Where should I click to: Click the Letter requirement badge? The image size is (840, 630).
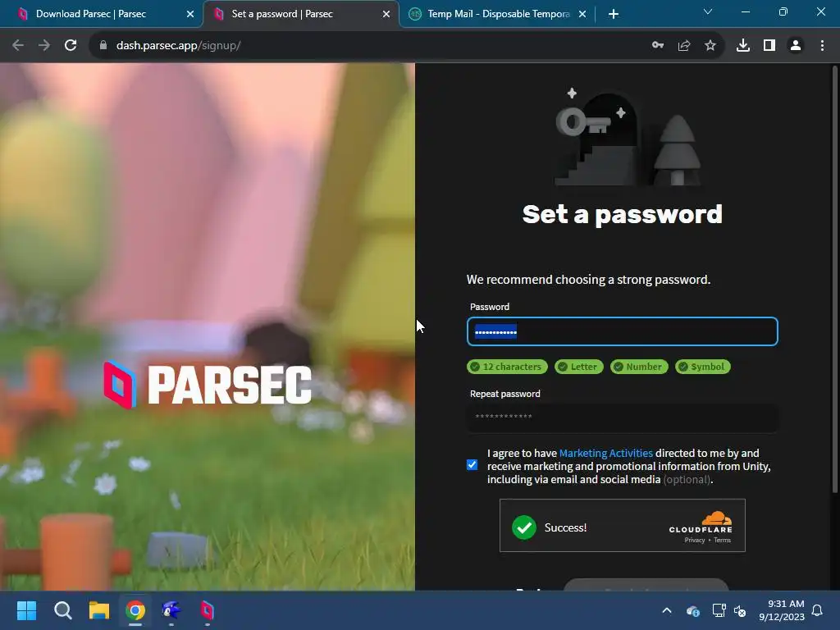coord(578,367)
